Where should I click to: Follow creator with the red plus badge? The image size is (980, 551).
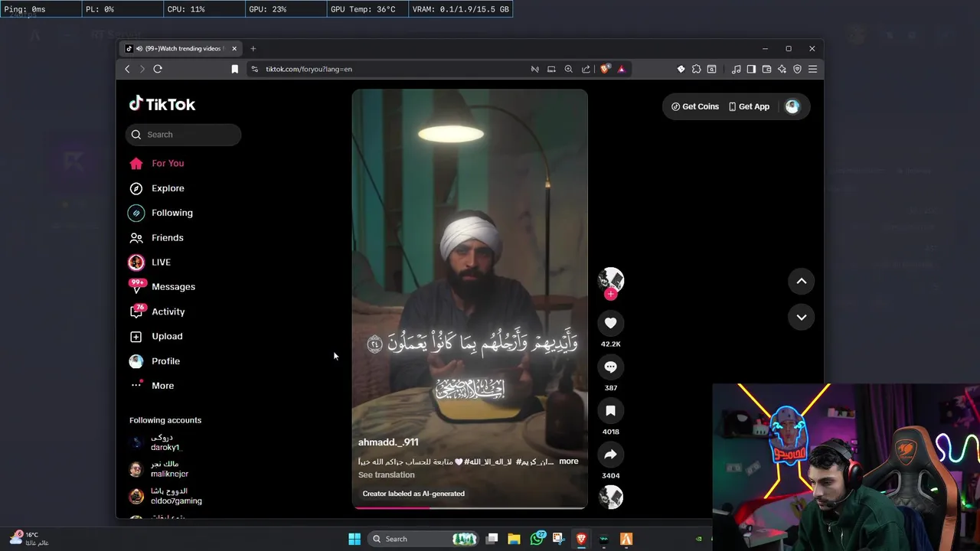[x=610, y=294]
